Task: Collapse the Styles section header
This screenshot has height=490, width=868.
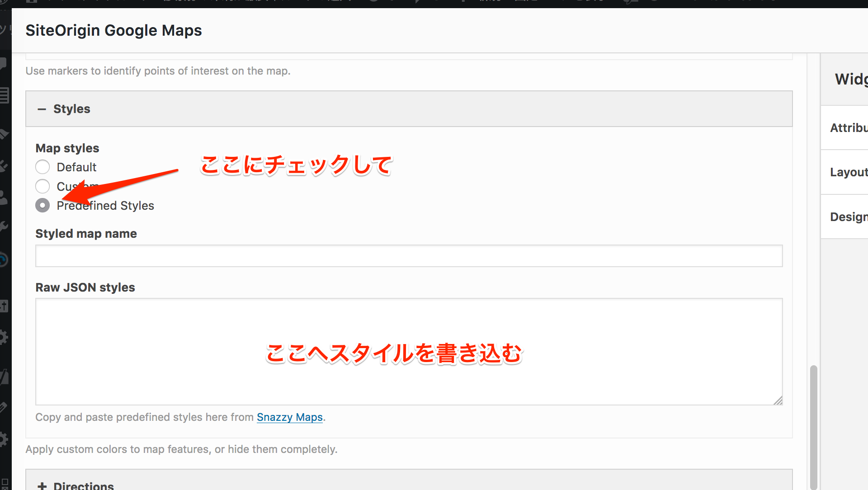Action: (x=409, y=109)
